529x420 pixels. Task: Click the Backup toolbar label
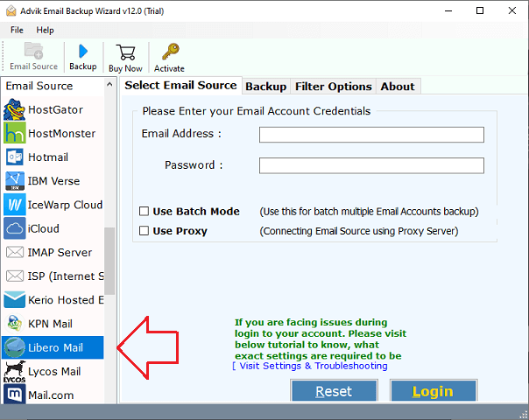[x=83, y=66]
